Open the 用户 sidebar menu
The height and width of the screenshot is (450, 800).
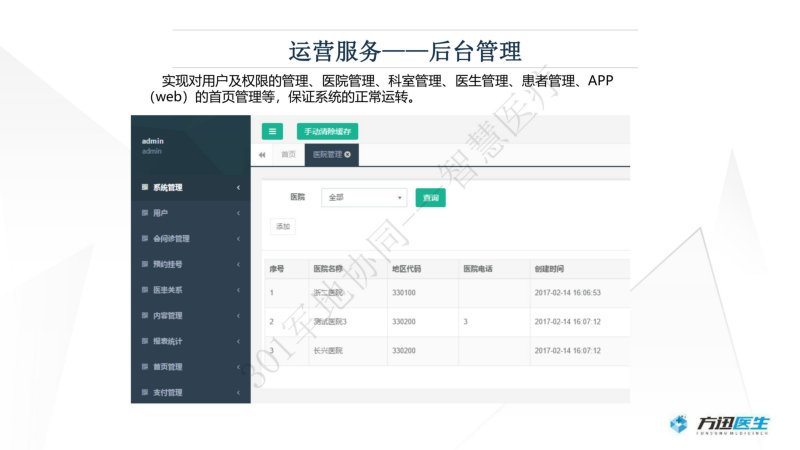click(191, 213)
